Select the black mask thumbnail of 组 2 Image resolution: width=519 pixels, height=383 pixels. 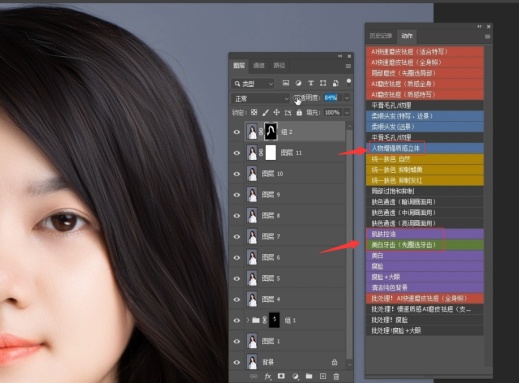[x=271, y=132]
